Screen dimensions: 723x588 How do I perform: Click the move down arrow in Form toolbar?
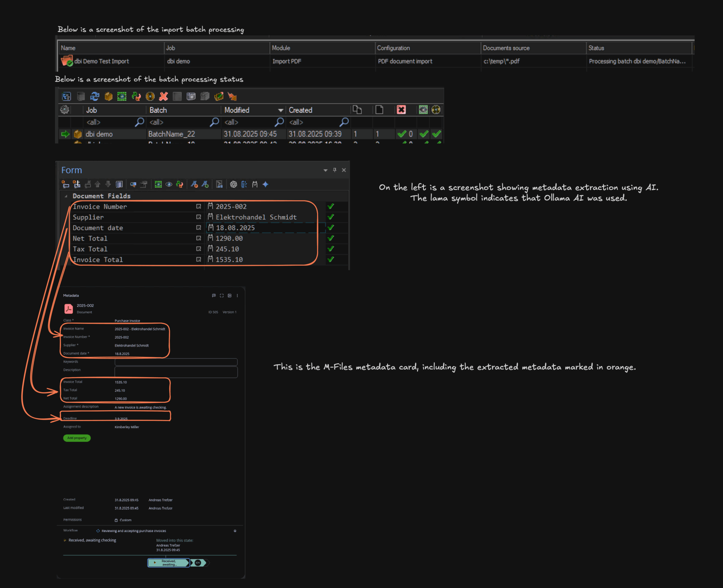(x=108, y=184)
